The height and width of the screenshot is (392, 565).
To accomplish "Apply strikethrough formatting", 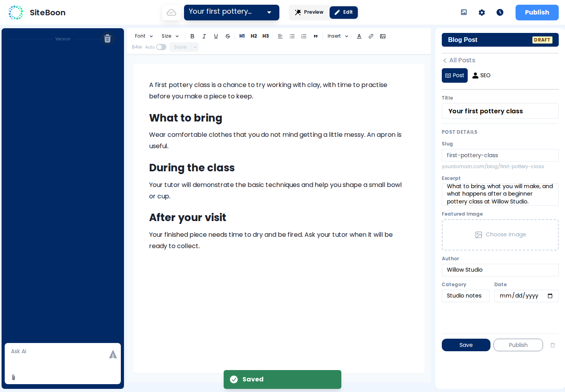I will pos(228,36).
